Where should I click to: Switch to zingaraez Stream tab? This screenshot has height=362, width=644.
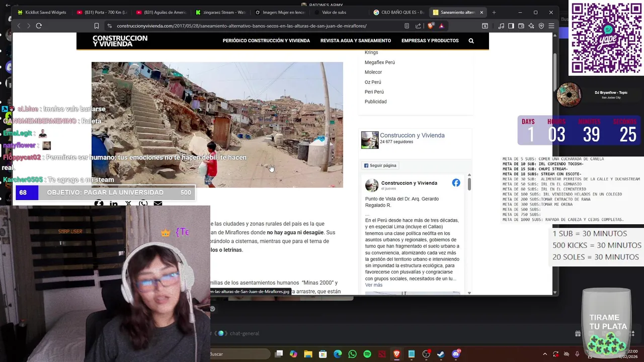[x=220, y=12]
